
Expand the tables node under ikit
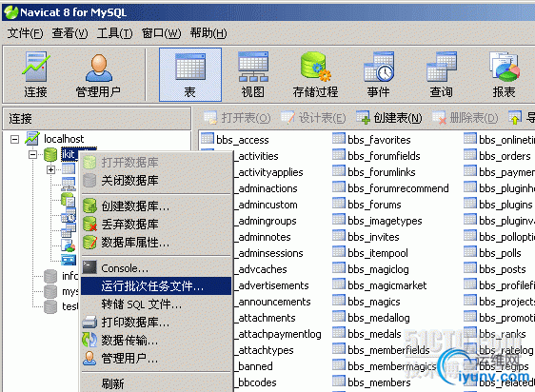[x=50, y=169]
